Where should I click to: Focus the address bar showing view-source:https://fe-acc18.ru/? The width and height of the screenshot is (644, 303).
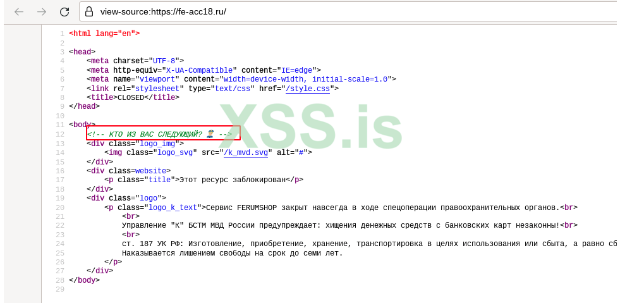349,12
